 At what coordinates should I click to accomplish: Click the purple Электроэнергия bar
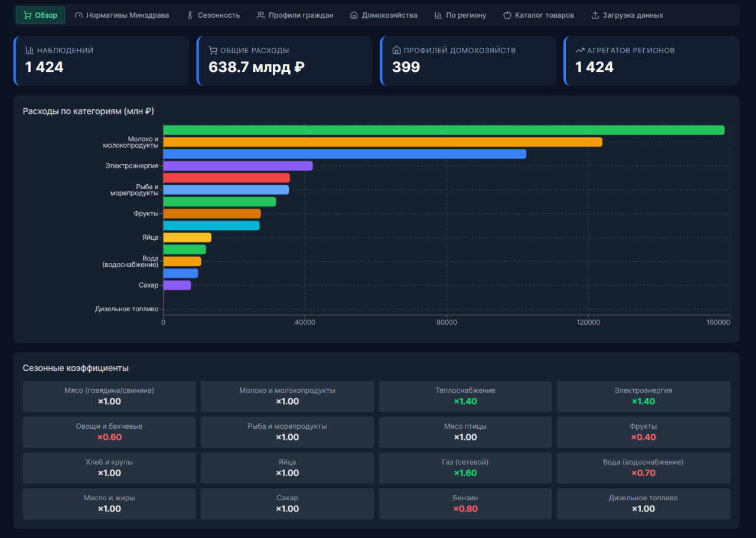(238, 166)
